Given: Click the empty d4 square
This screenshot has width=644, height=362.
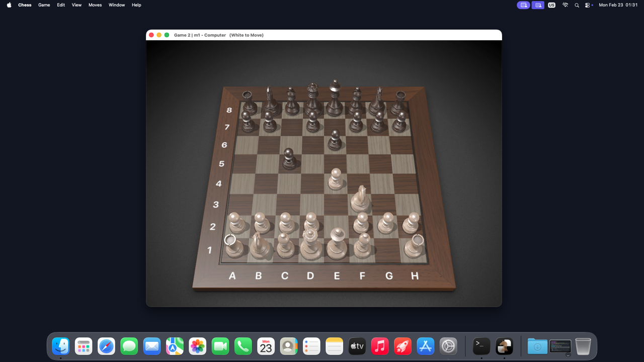Looking at the screenshot, I should pyautogui.click(x=311, y=184).
